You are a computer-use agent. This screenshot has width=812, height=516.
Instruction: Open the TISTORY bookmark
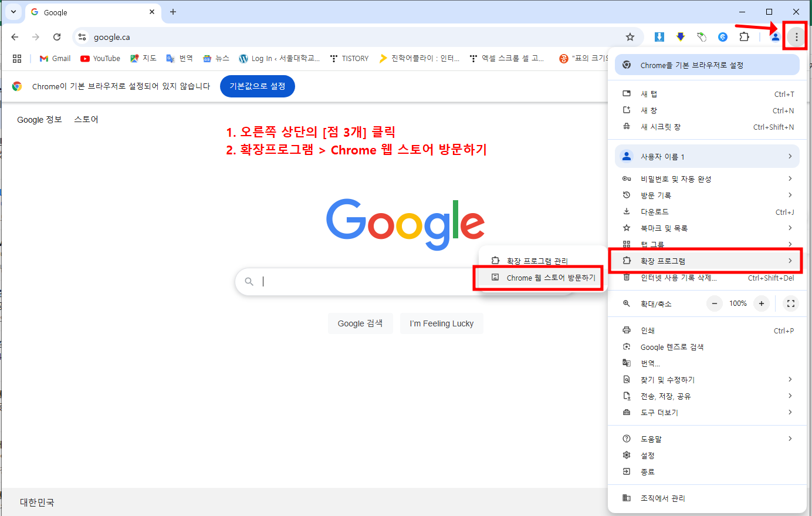[x=349, y=58]
